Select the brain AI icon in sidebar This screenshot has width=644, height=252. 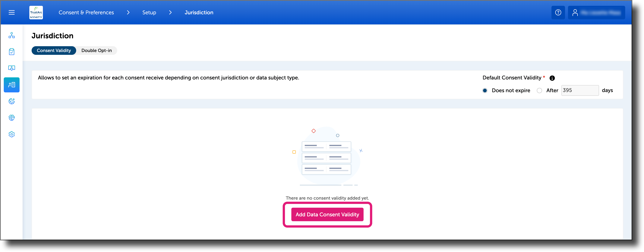(x=11, y=118)
